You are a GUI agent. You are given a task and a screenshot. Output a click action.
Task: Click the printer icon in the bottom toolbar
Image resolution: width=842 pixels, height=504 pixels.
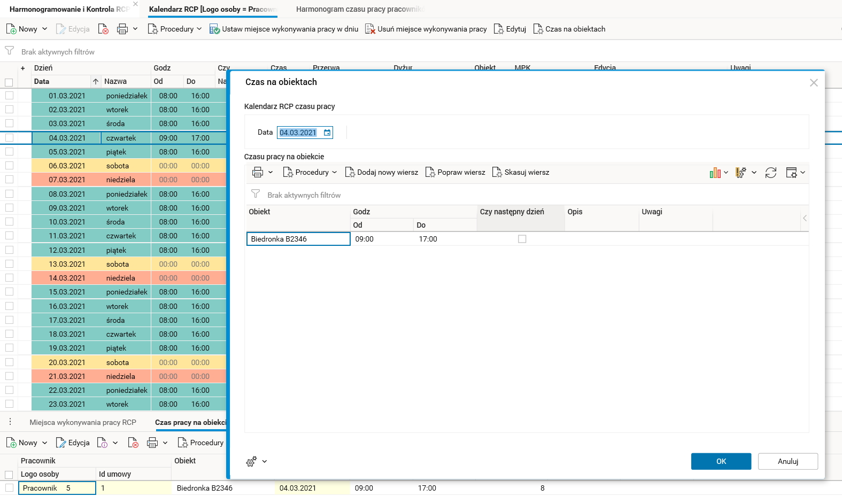(x=152, y=443)
